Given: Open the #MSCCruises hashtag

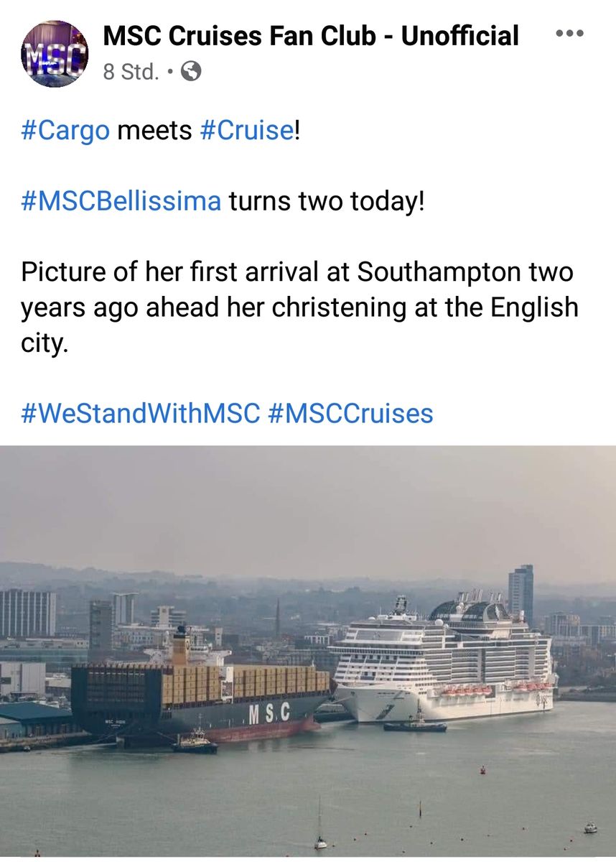Looking at the screenshot, I should [x=350, y=413].
